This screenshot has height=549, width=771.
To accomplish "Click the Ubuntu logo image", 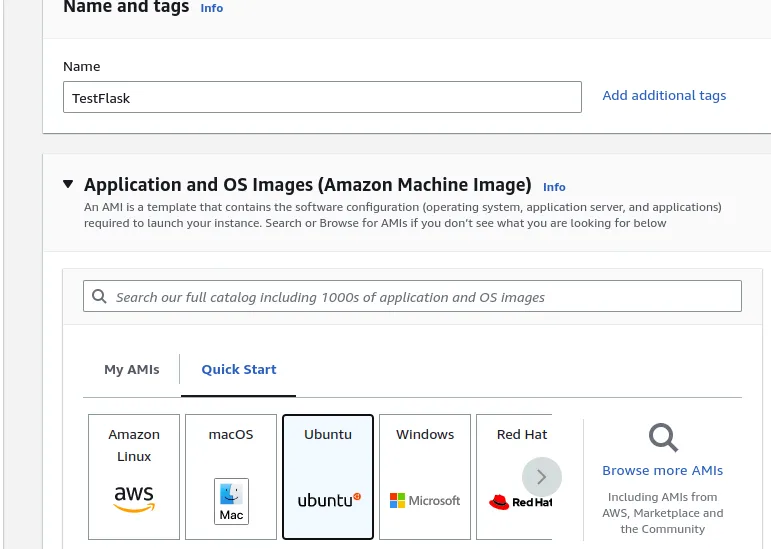I will 328,500.
